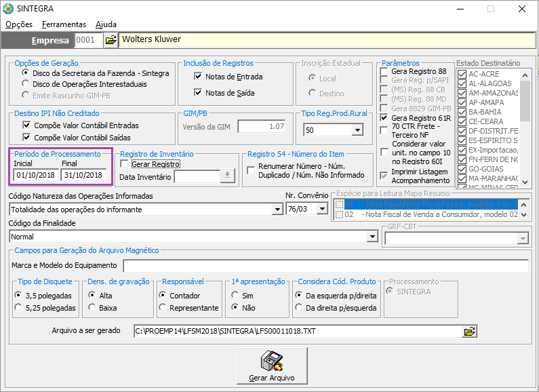The width and height of the screenshot is (539, 392).
Task: Enable Considerar valor unit. no campo 10 checkbox
Action: [384, 153]
